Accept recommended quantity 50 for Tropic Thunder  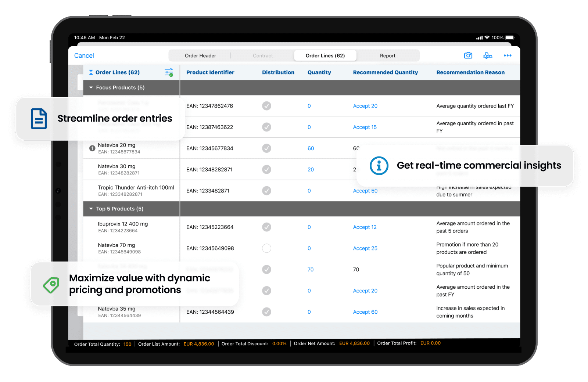(365, 191)
